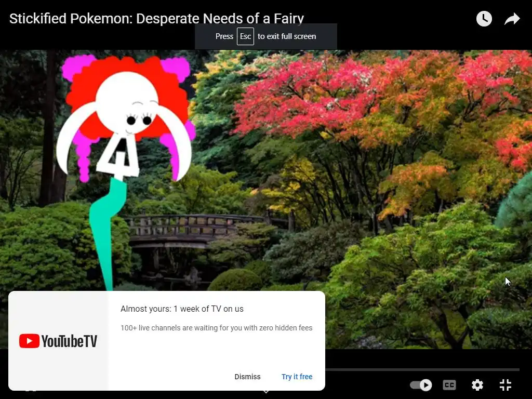This screenshot has height=399, width=532.
Task: Click '100+ live channels are waiting' text
Action: coord(217,328)
